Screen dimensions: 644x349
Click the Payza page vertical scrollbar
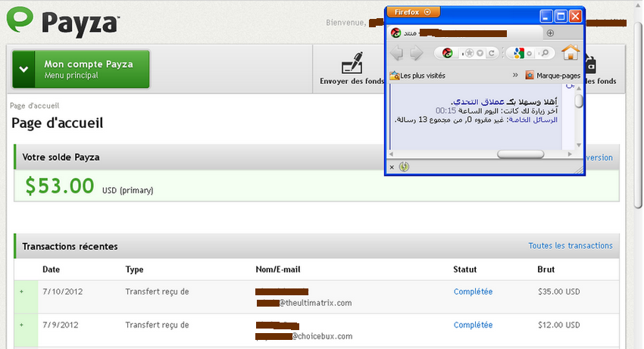click(x=638, y=115)
